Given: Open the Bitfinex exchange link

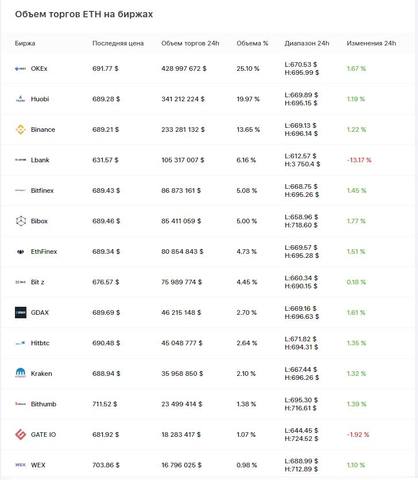Looking at the screenshot, I should [42, 191].
